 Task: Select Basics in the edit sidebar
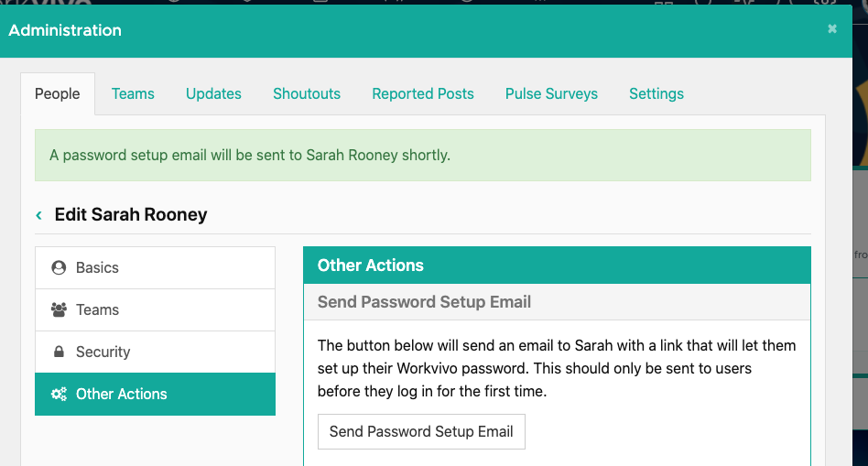155,268
